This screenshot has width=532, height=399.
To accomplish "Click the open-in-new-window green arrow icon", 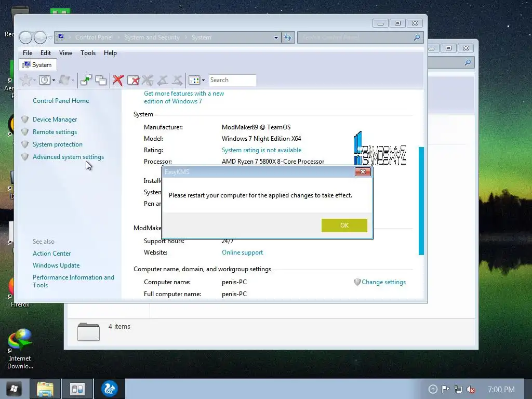I will [x=86, y=80].
